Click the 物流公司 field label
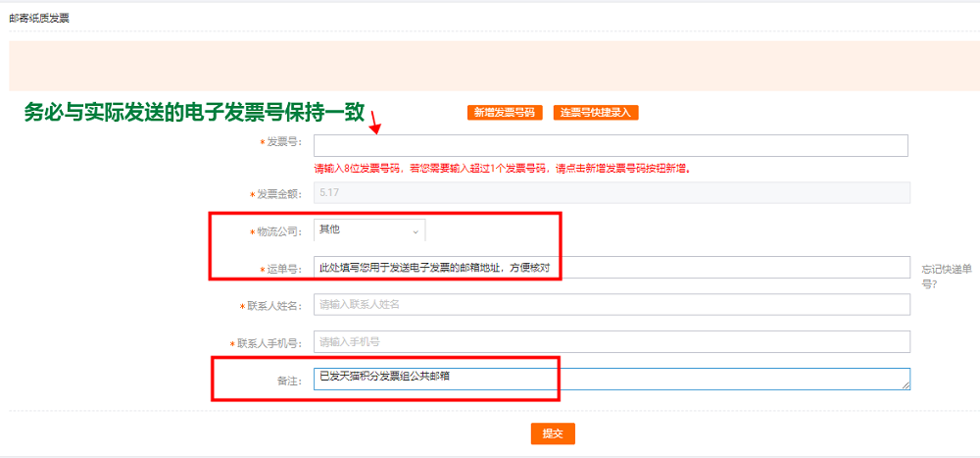 [277, 231]
